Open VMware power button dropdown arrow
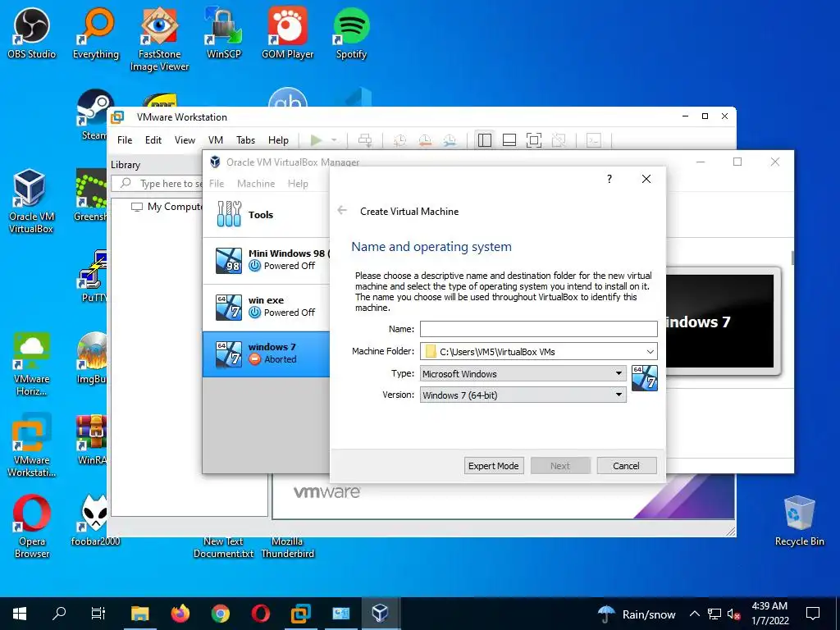840x630 pixels. point(334,140)
